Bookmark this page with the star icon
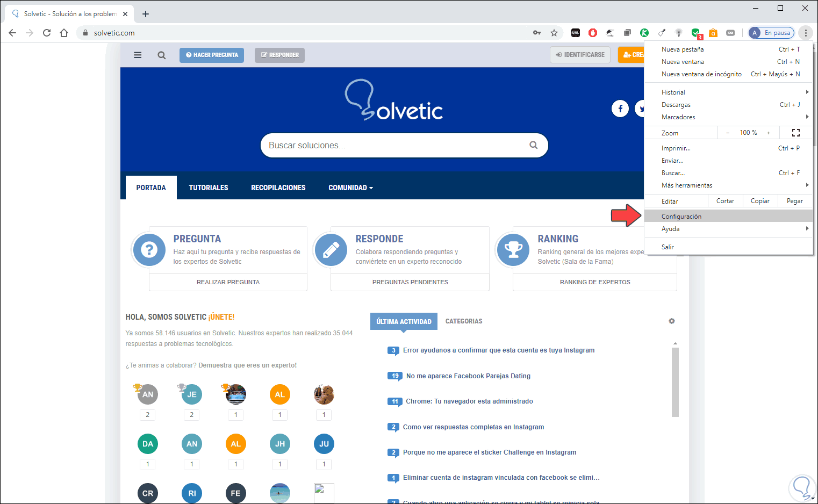 tap(554, 33)
